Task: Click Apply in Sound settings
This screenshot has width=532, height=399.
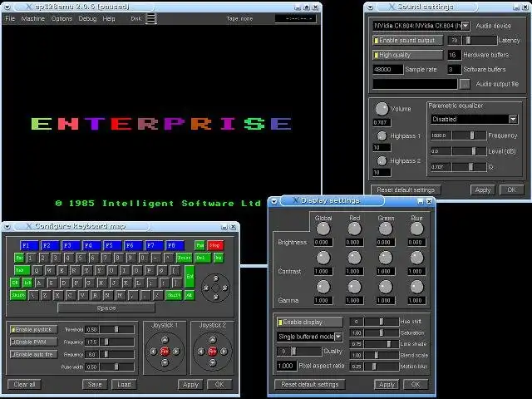Action: [483, 190]
